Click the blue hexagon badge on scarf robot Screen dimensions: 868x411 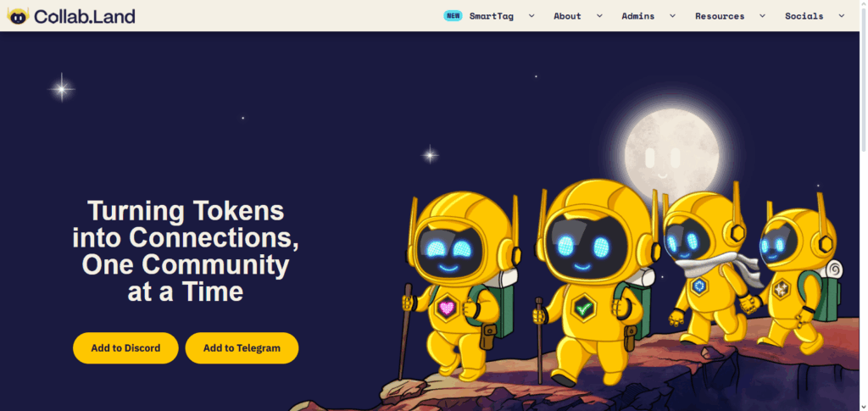point(699,286)
